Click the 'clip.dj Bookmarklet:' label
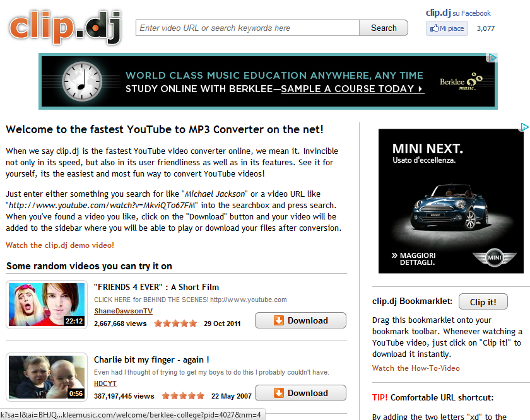Screen dimensions: 530x420 pos(412,301)
